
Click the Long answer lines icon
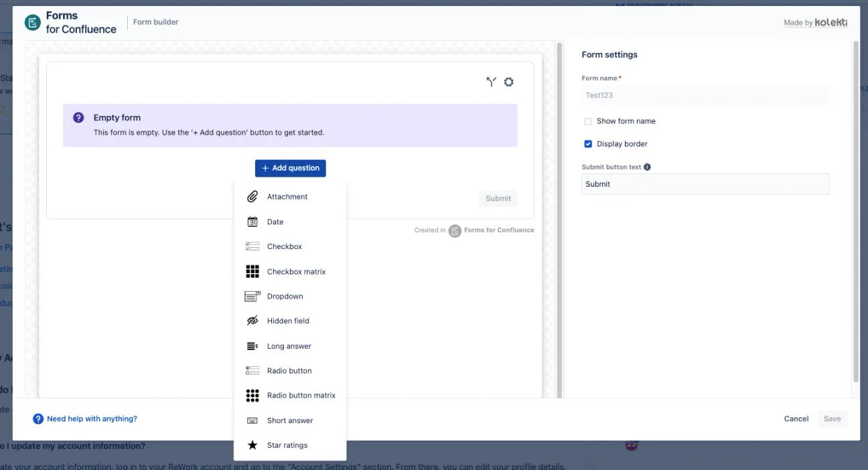pyautogui.click(x=252, y=345)
